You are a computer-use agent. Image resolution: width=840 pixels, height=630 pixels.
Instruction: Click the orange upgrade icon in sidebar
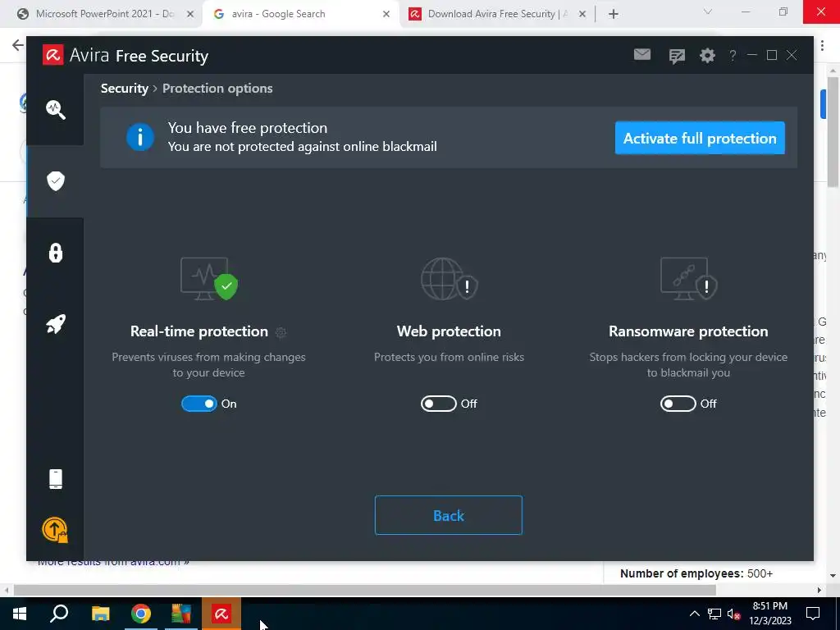(55, 530)
